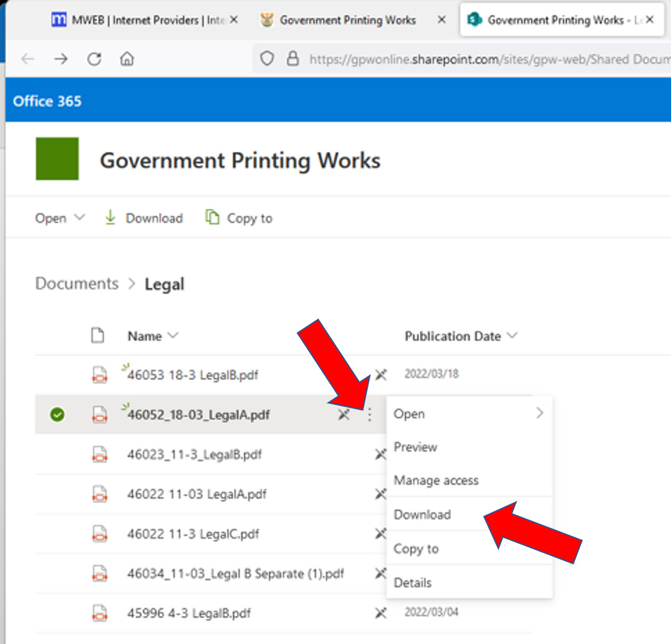Screen dimensions: 671x644
Task: Click the Copy to button in command bar
Action: click(239, 218)
